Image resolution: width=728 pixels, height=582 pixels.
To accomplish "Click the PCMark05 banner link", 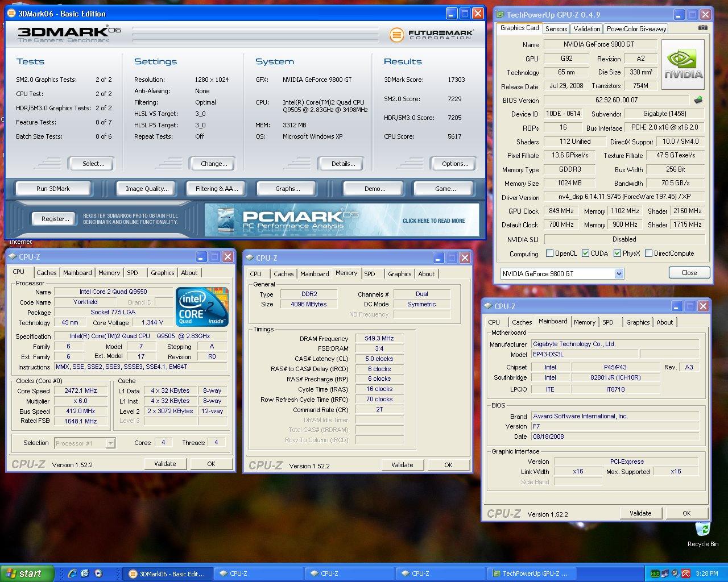I will pos(341,220).
